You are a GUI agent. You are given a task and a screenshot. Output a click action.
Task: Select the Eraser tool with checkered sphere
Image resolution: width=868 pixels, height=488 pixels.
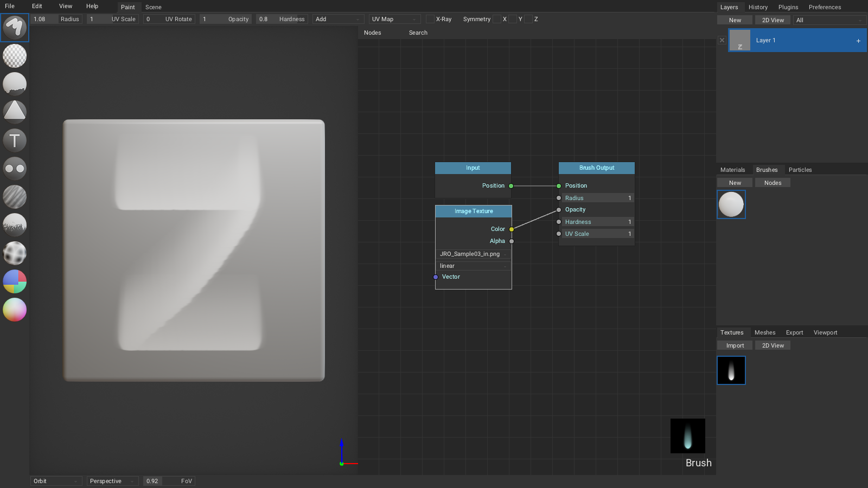tap(15, 56)
